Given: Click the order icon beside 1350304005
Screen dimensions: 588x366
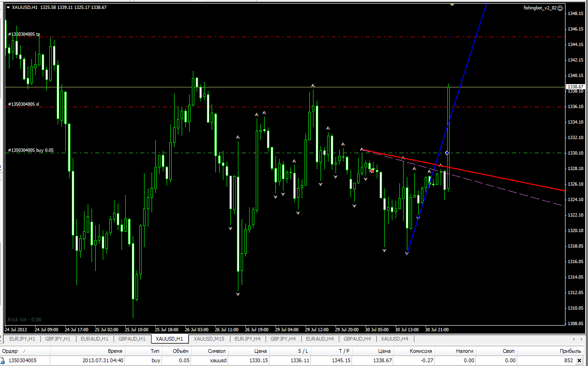Looking at the screenshot, I should (x=2, y=361).
